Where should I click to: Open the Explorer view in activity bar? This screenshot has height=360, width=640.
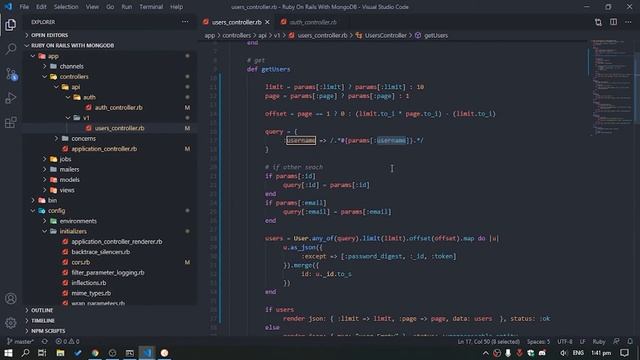pos(11,25)
